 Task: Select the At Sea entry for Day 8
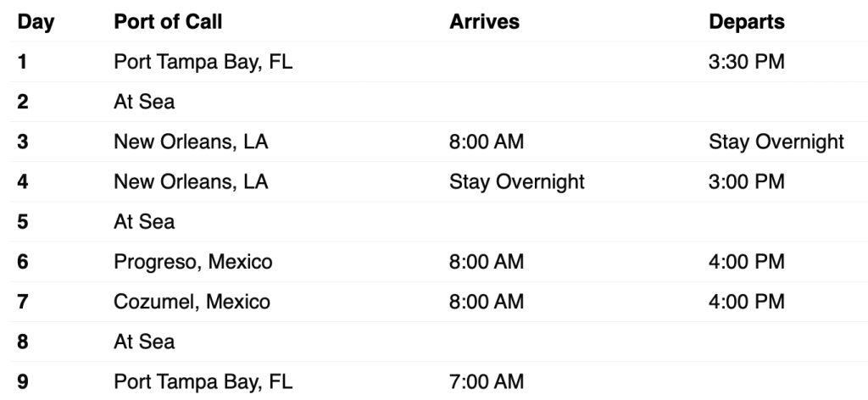[x=144, y=342]
